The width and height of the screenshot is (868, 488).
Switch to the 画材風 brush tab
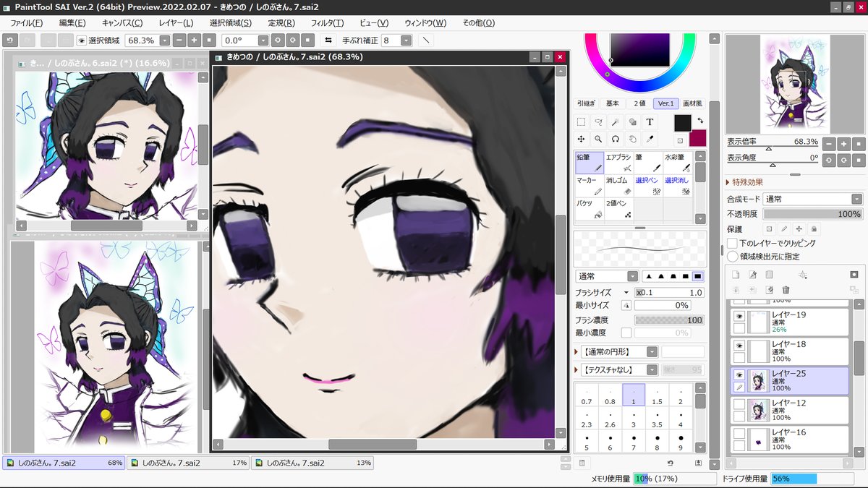point(692,103)
